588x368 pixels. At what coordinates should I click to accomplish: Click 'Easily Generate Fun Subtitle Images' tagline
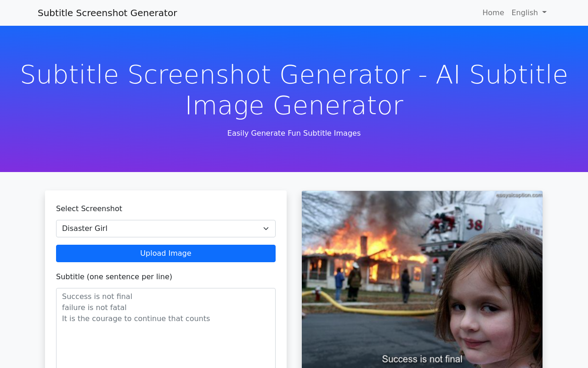294,133
